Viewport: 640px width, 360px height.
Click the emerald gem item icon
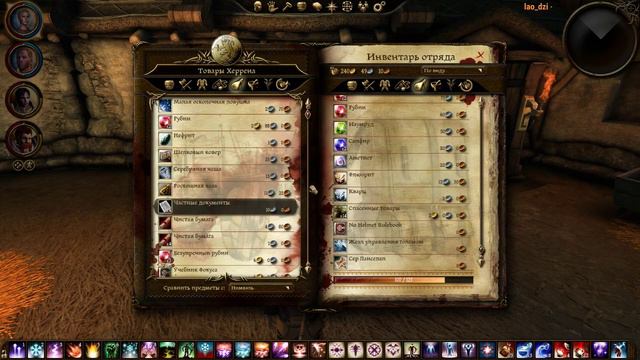pos(340,128)
